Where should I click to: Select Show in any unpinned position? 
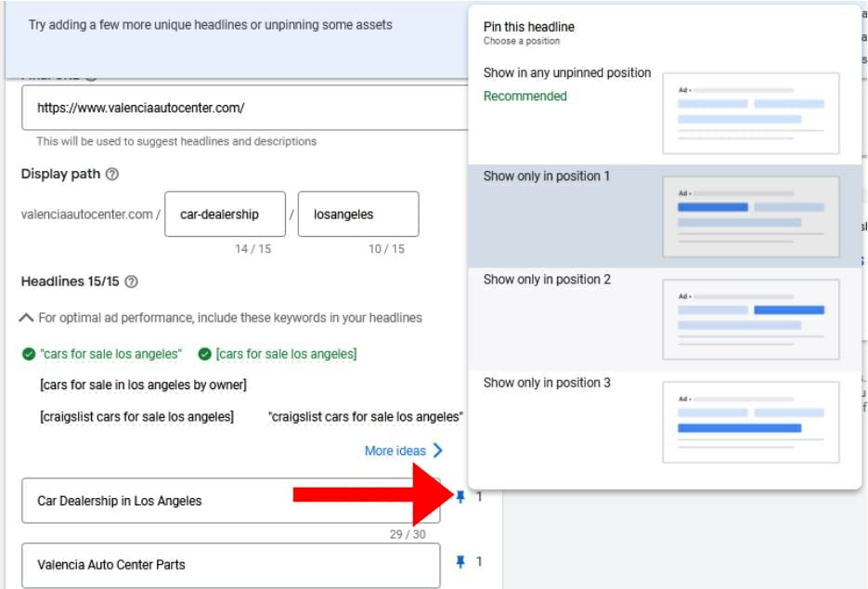click(567, 73)
